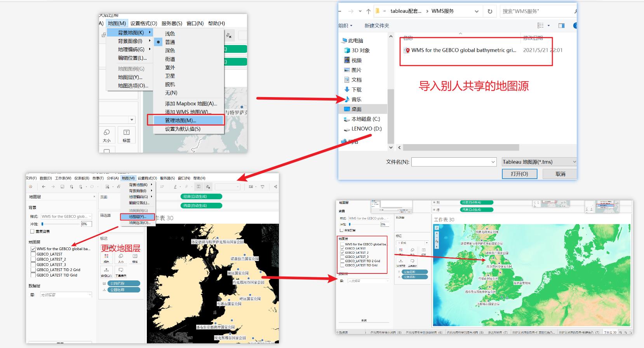The height and width of the screenshot is (348, 644).
Task: Click the Label (标签) mark card in top-left screenshot
Action: (127, 135)
